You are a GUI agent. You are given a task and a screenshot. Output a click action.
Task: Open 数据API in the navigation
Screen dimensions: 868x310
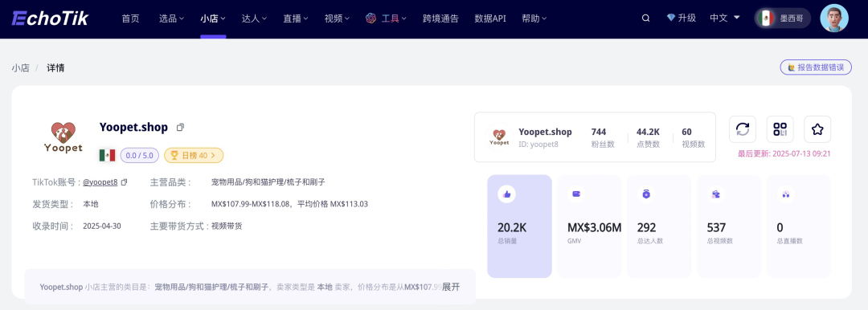490,18
